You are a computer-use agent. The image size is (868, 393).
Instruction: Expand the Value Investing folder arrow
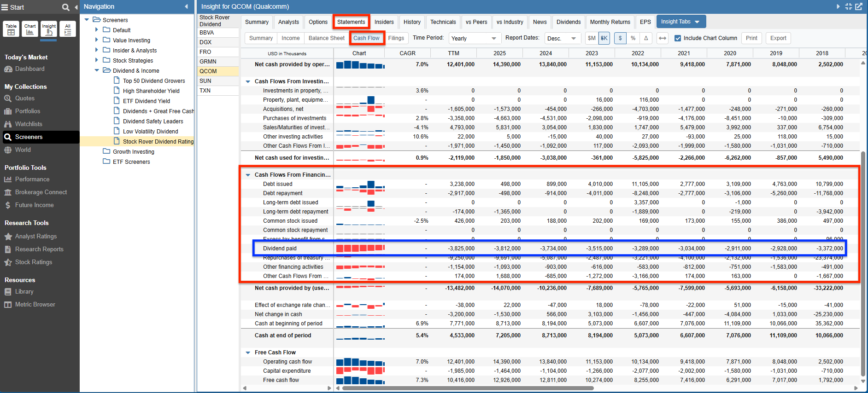pos(97,40)
